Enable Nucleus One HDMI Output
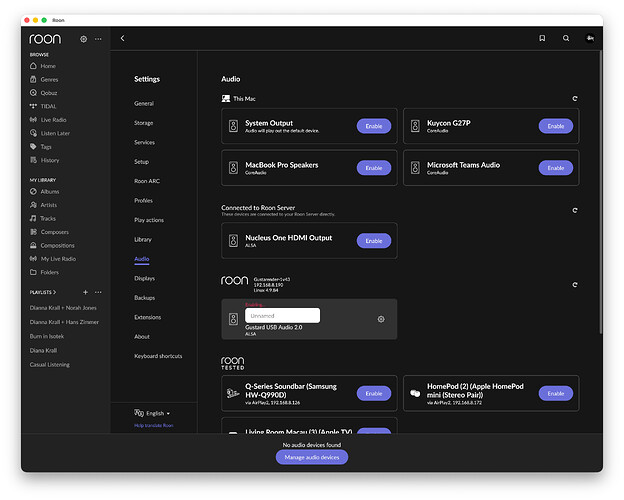Viewport: 624px width, 500px height. [x=374, y=241]
